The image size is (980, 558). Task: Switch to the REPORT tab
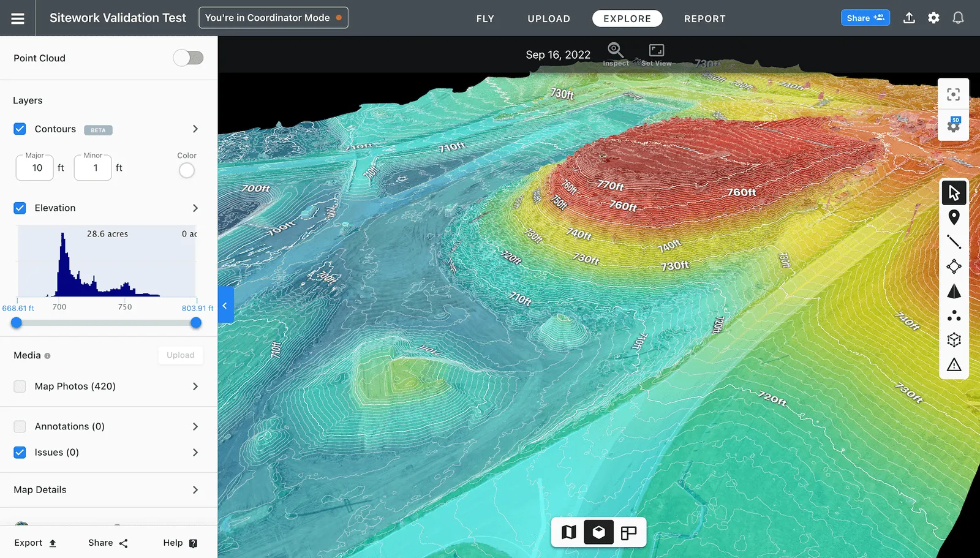tap(704, 18)
